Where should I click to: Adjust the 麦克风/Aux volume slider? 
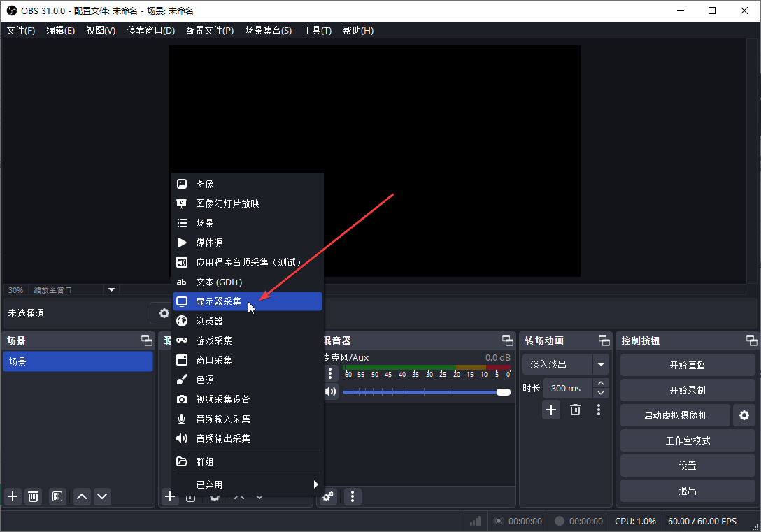tap(427, 392)
